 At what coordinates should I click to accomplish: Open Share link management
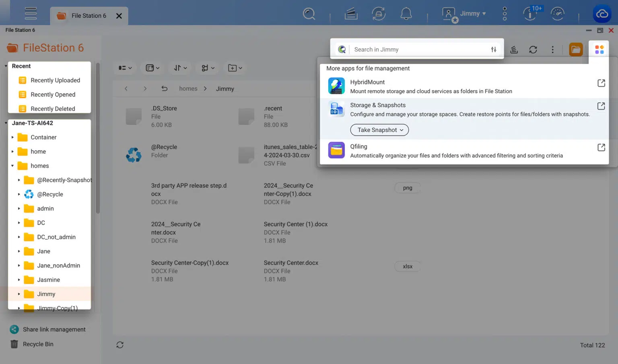click(x=54, y=329)
